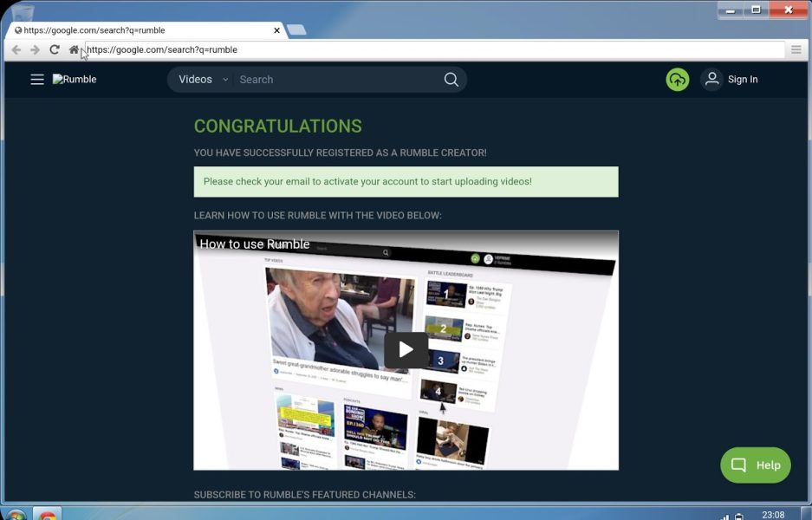The image size is (812, 520).
Task: Click the battery tray icon
Action: point(738,517)
